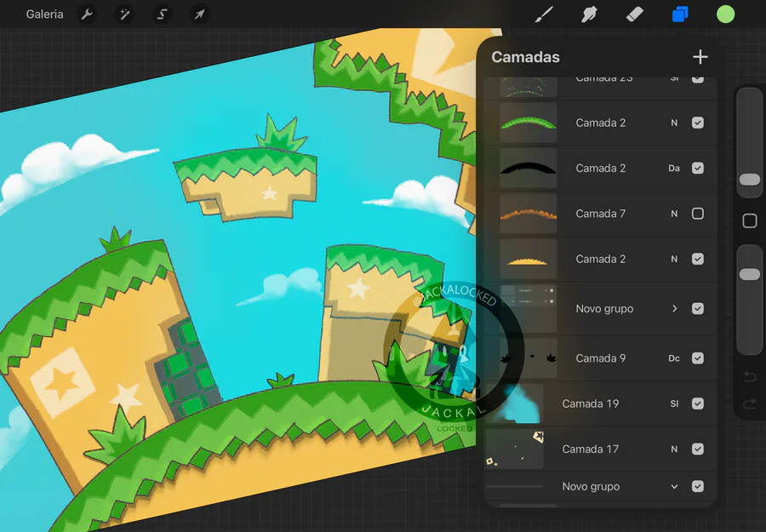This screenshot has height=532, width=766.
Task: Hide the Camada 2 layer with green arc thumbnail
Action: (x=698, y=123)
